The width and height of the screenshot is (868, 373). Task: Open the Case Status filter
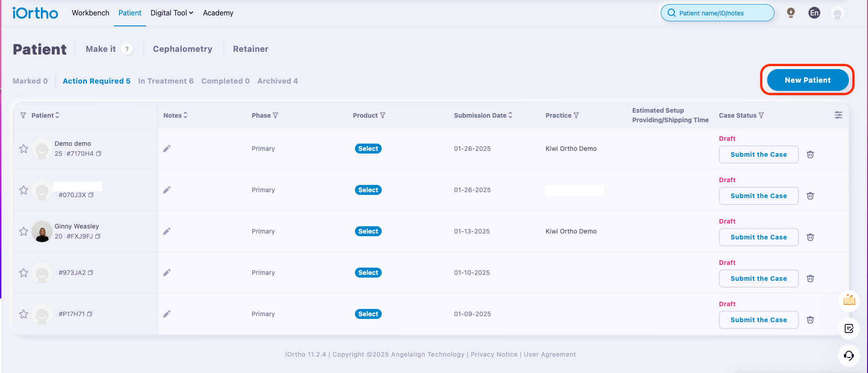click(761, 115)
